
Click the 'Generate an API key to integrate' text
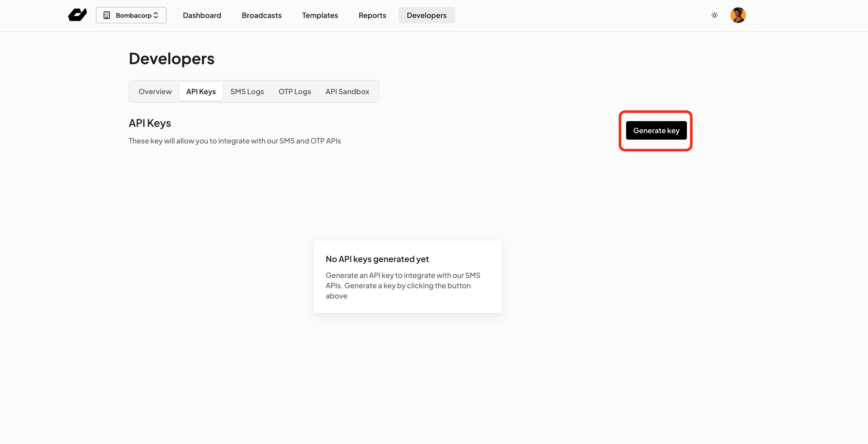click(403, 286)
